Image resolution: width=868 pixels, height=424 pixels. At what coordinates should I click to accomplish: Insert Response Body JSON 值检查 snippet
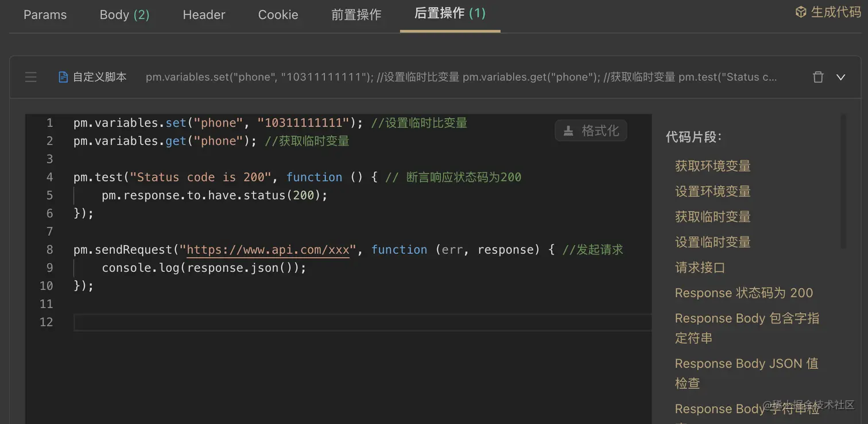[746, 373]
